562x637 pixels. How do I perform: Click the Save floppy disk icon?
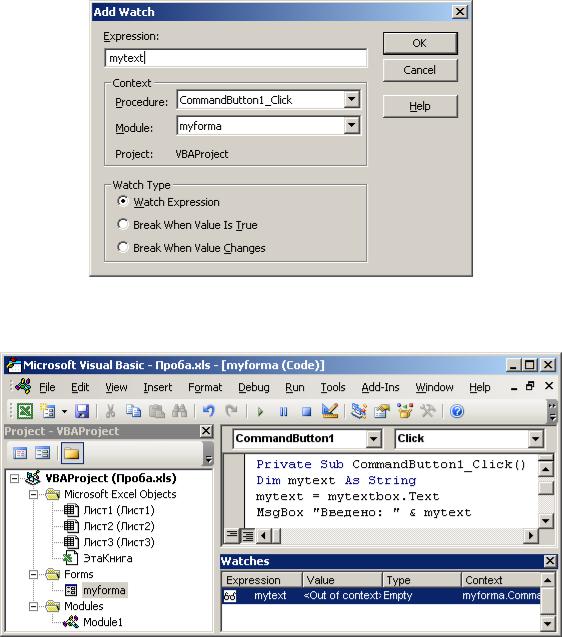[82, 411]
